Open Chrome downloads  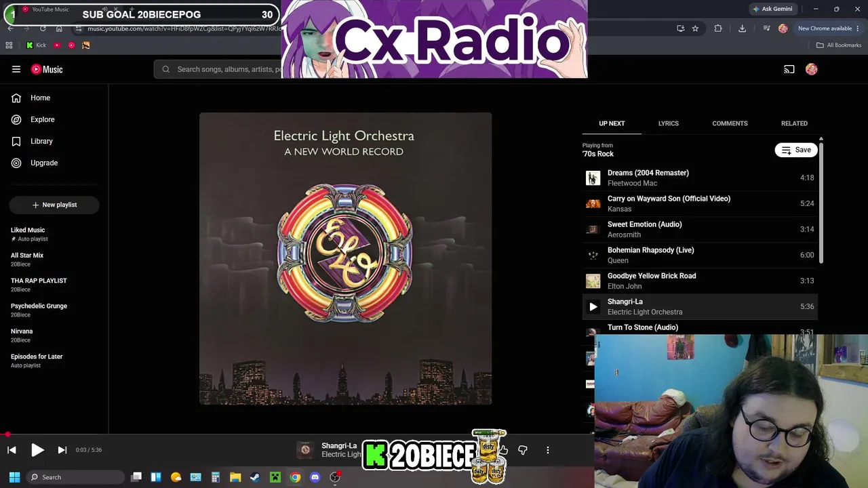point(742,28)
